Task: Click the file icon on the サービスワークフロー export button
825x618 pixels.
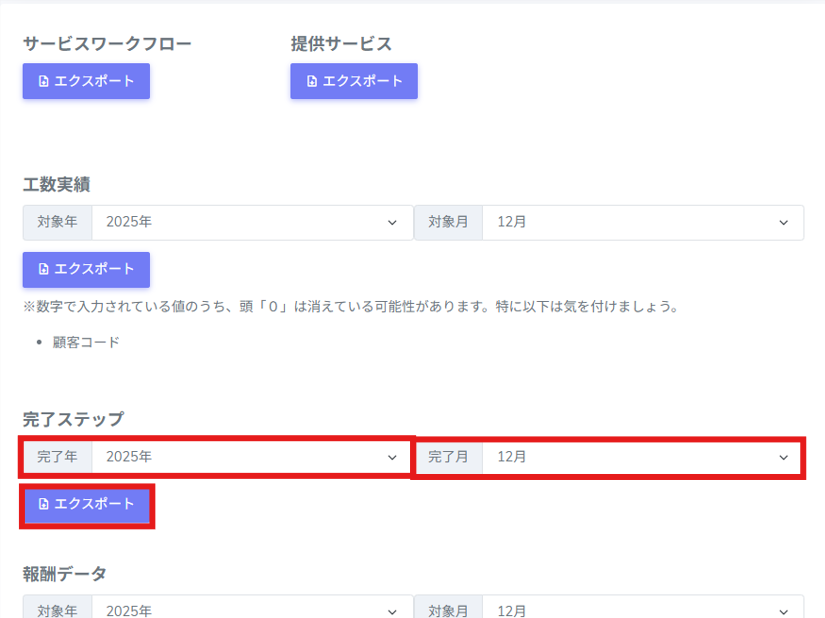Action: pos(43,82)
